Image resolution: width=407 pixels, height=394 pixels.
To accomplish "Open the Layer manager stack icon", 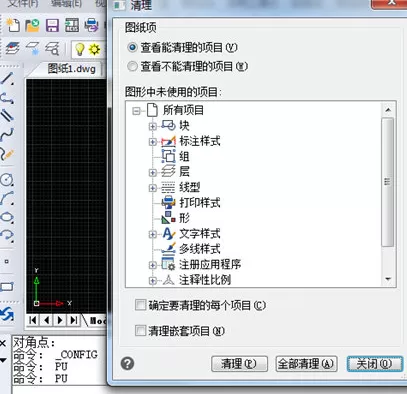I will tap(13, 48).
